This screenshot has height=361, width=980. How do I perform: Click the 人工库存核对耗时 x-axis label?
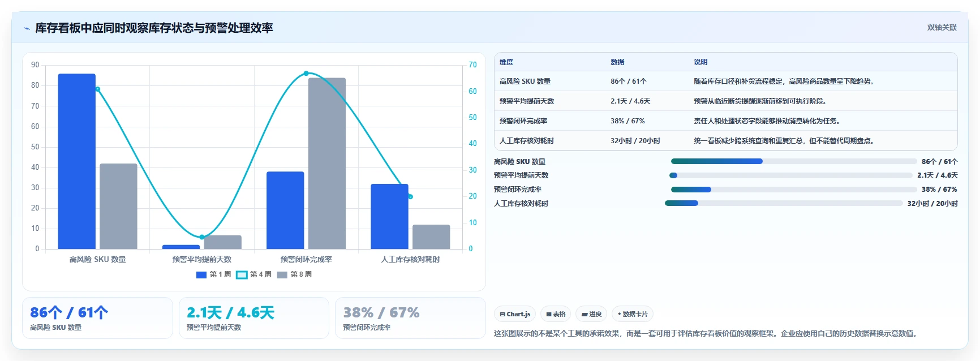point(410,259)
